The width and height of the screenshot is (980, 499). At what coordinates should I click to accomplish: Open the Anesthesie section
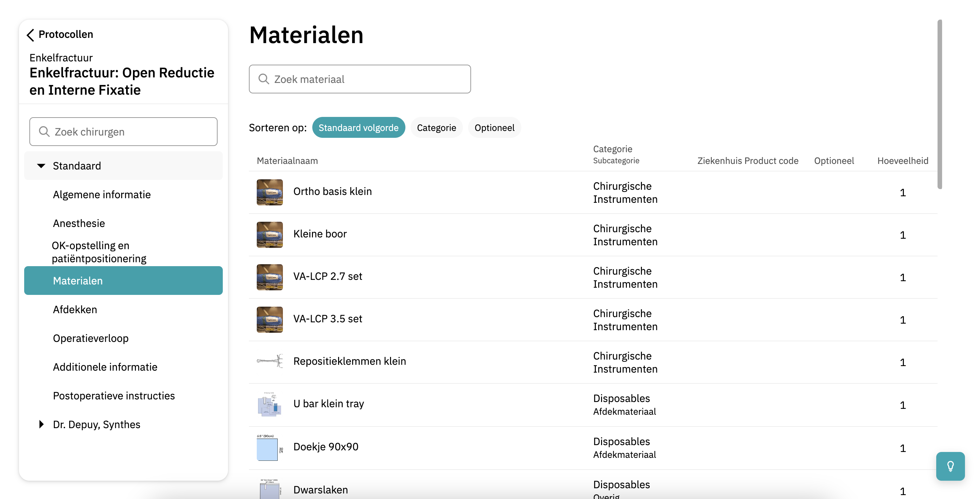[x=79, y=223]
